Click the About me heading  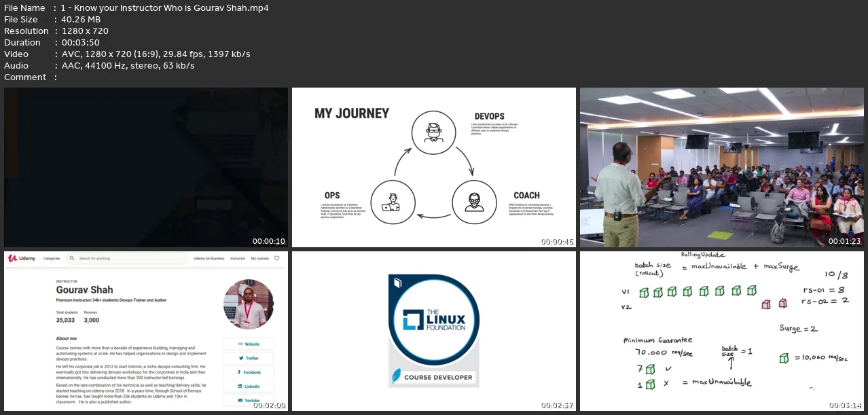point(67,338)
